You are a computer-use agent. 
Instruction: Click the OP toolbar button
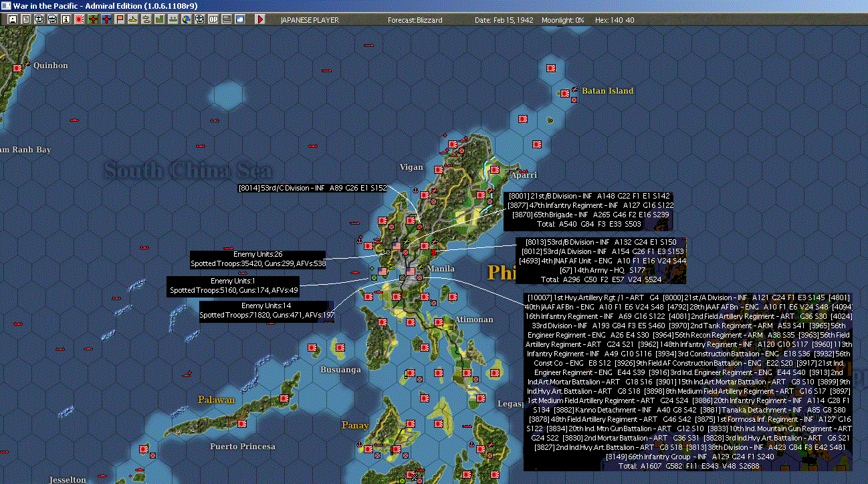213,19
